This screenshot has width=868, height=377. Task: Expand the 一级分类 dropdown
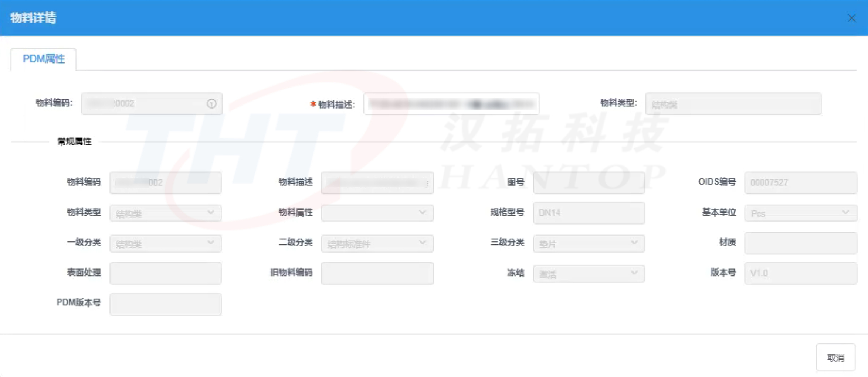[x=165, y=243]
